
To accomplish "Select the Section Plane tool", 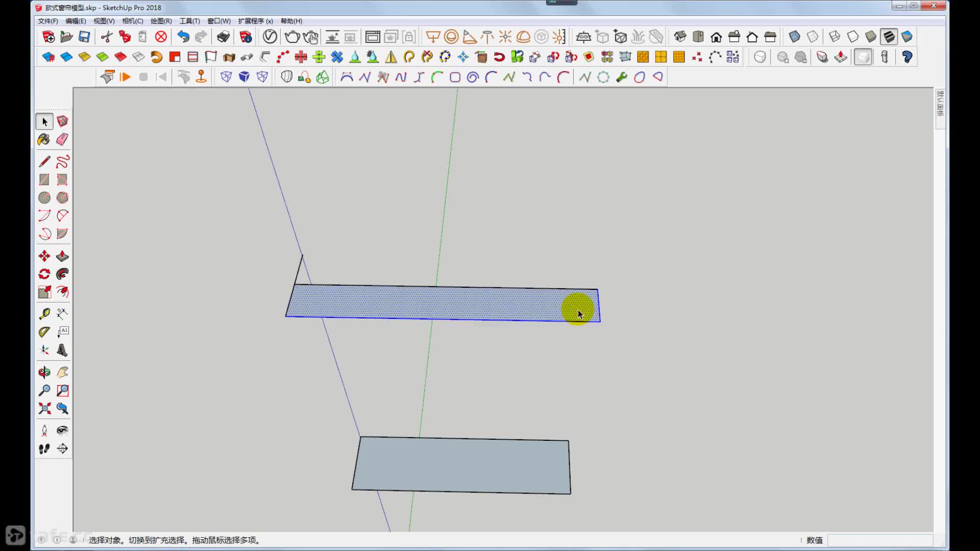I will [62, 448].
